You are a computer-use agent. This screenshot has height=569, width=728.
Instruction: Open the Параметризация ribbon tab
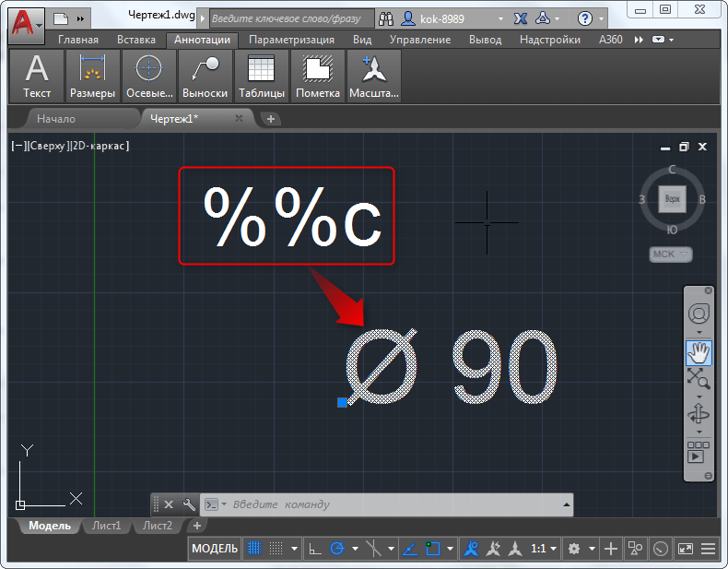tap(291, 40)
